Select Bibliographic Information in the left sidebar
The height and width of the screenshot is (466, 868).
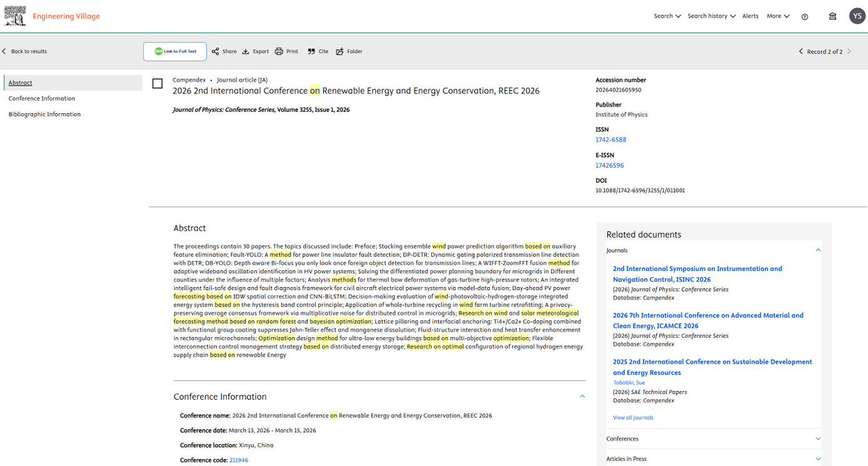coord(44,114)
